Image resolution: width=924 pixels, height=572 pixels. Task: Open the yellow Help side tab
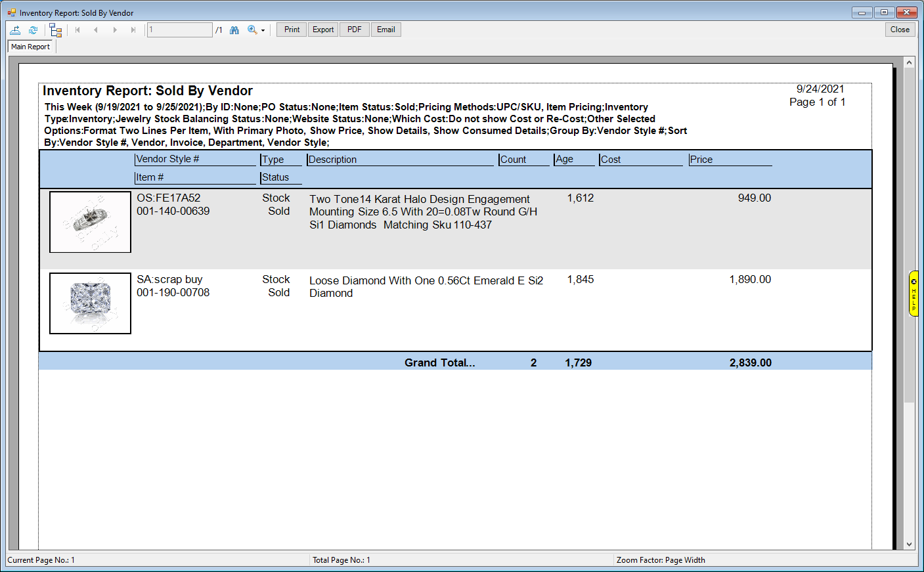[913, 294]
